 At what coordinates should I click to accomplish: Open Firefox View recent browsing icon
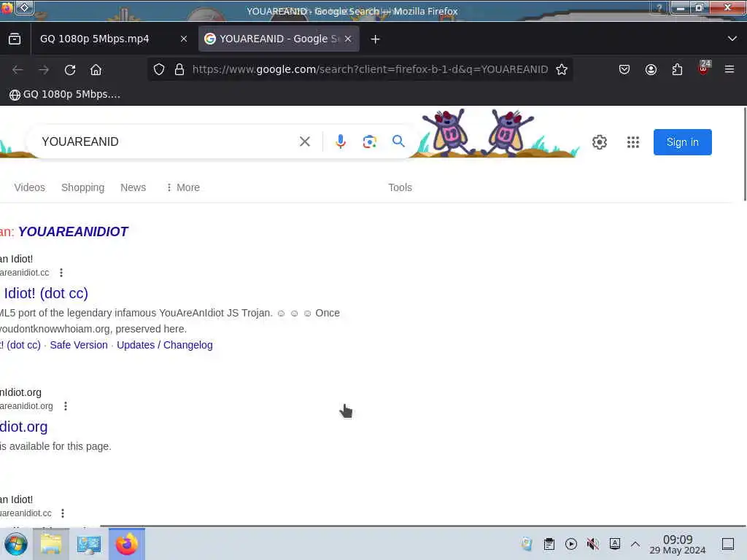pyautogui.click(x=15, y=39)
